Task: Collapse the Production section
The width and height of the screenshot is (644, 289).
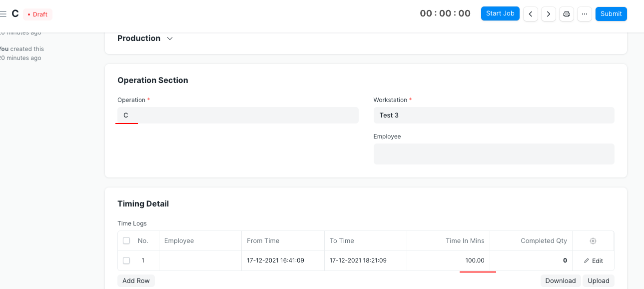Action: [x=169, y=38]
